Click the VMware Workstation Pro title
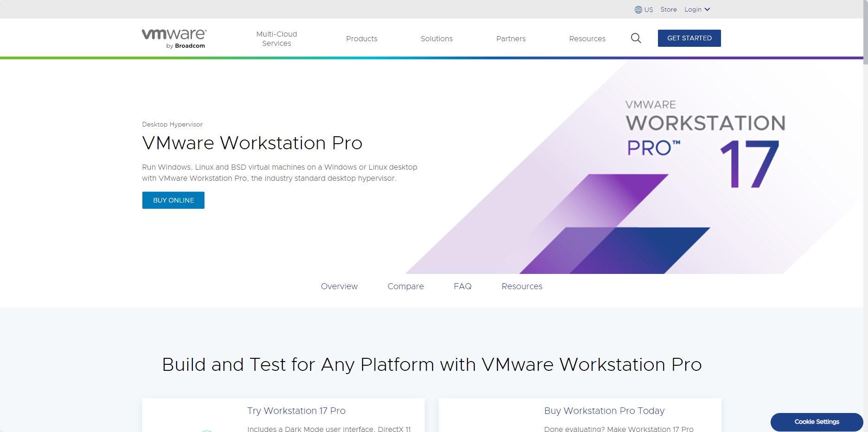Viewport: 868px width, 432px height. click(x=252, y=143)
